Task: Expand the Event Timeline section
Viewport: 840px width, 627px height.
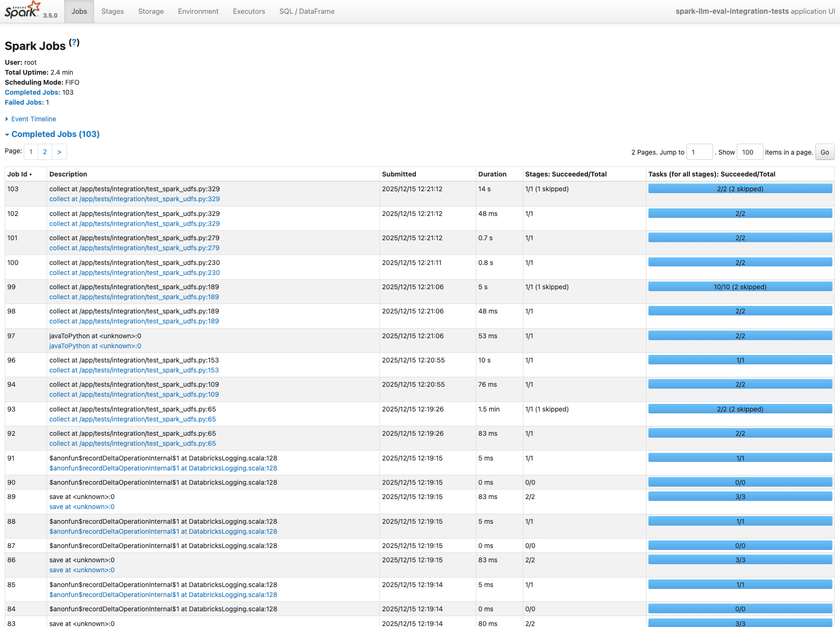Action: [33, 119]
